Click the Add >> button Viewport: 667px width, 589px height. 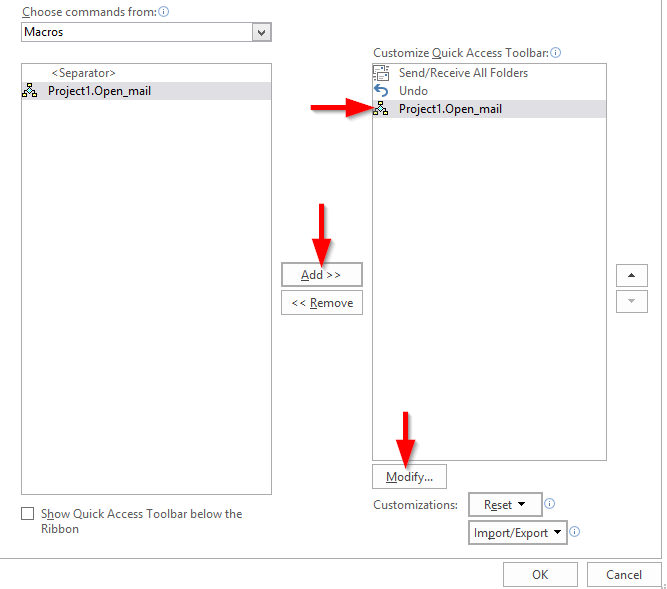(322, 275)
